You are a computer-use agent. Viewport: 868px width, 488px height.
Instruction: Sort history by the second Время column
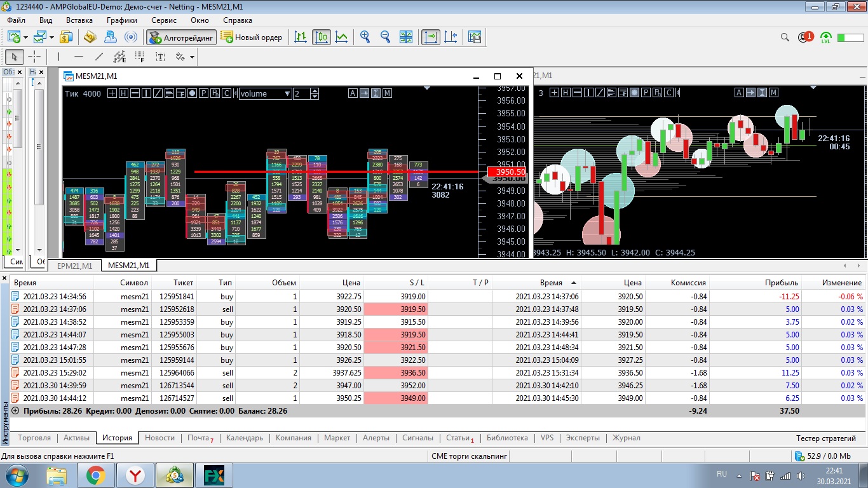click(550, 283)
